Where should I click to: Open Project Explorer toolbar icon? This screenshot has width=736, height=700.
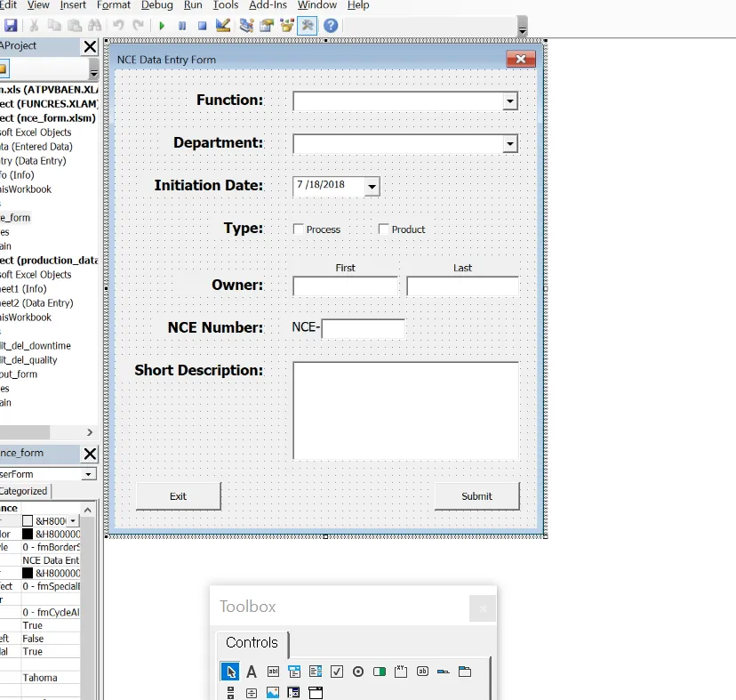[x=246, y=26]
